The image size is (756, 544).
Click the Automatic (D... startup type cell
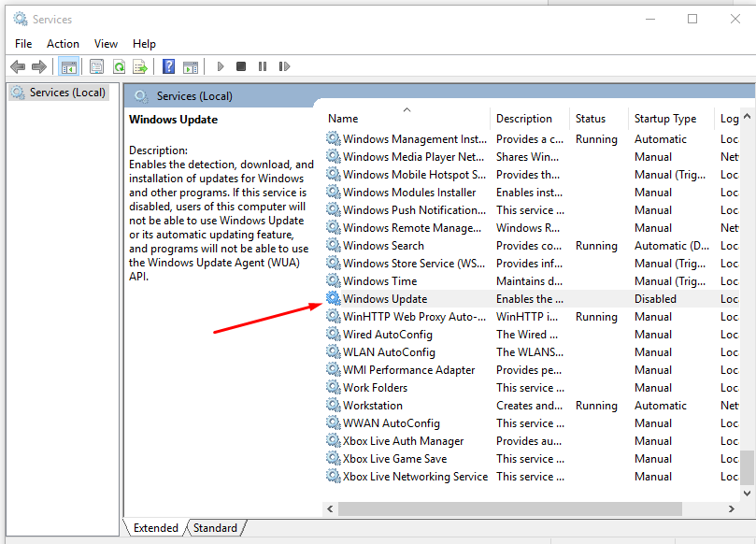[672, 246]
